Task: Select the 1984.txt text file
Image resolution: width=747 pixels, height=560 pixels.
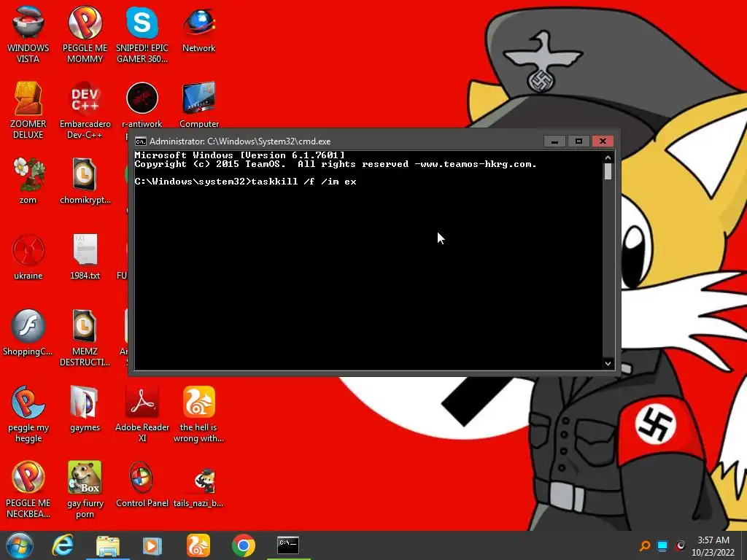Action: click(85, 257)
